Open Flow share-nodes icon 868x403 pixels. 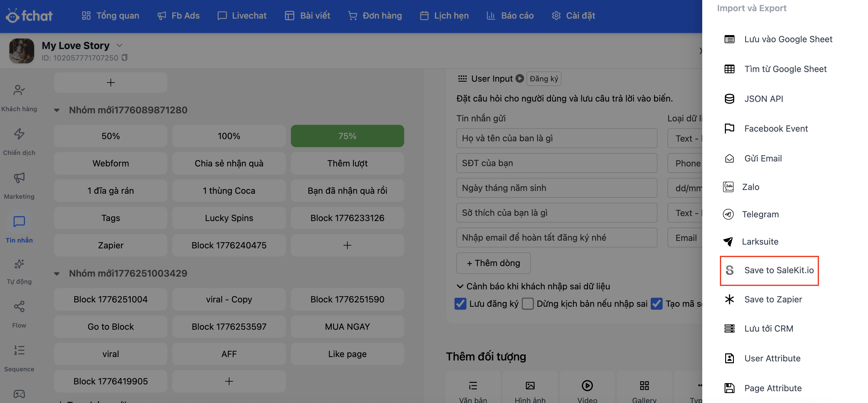19,306
